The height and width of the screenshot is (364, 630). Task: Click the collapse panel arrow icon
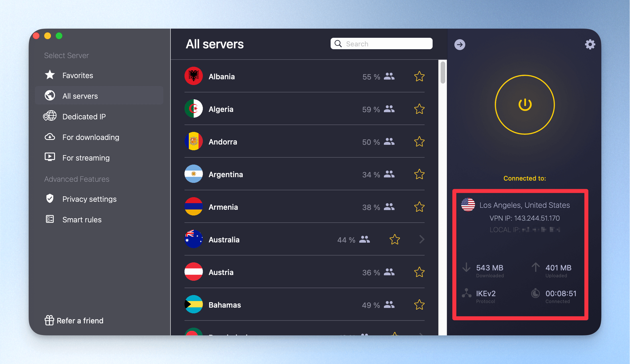(x=460, y=44)
